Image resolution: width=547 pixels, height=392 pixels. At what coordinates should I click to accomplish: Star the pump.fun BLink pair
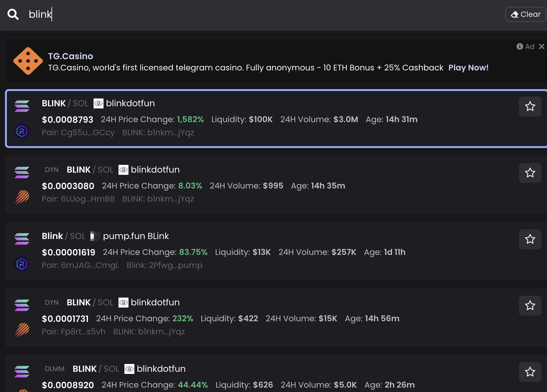point(530,239)
